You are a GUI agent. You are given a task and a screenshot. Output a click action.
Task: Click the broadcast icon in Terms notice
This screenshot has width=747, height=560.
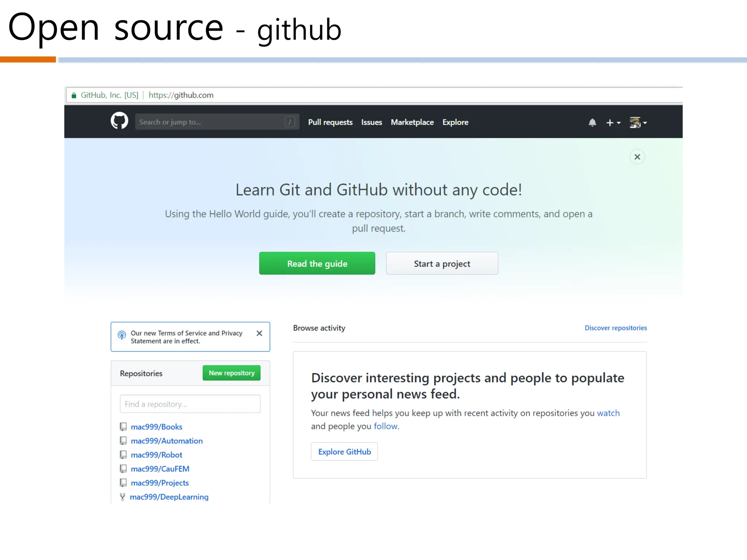(x=122, y=335)
